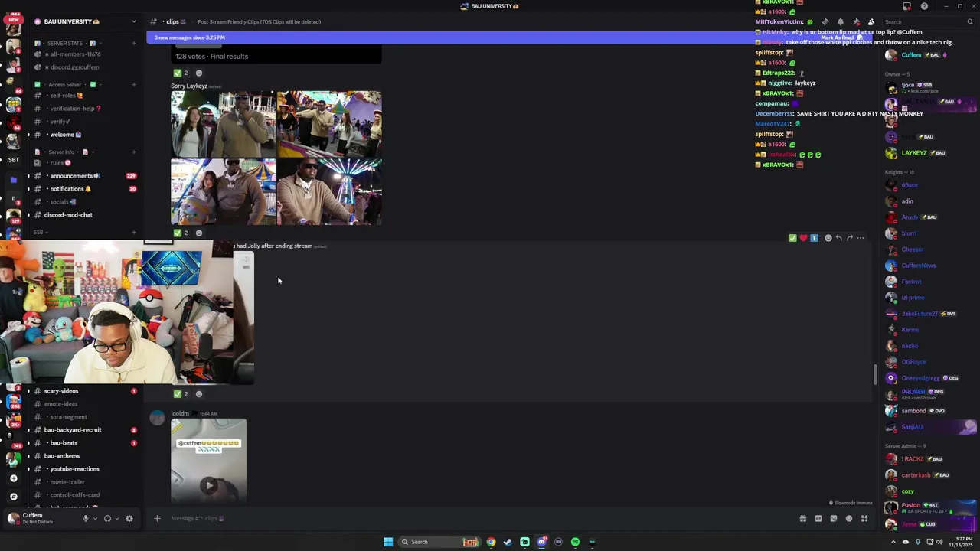Open More options on hovered message
980x551 pixels.
pyautogui.click(x=860, y=238)
